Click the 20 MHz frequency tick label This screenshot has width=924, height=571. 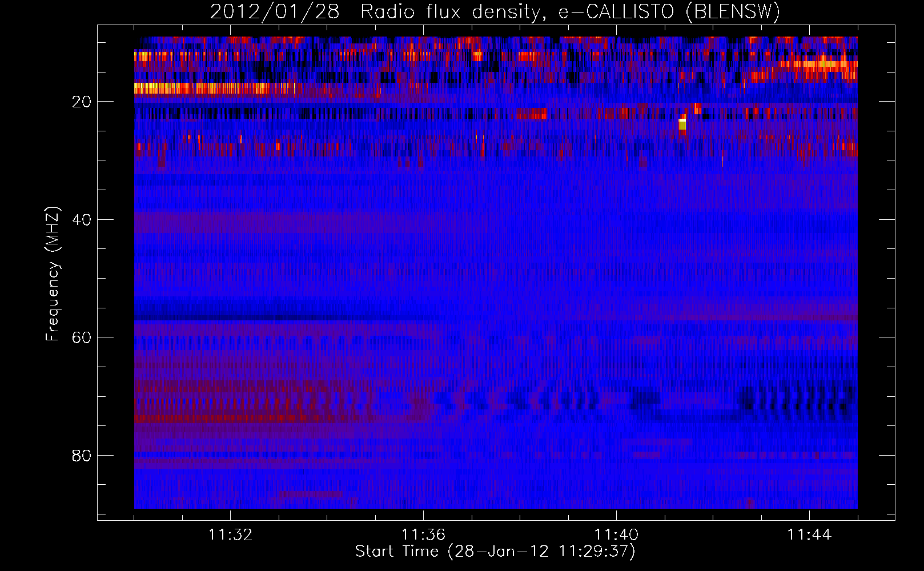point(82,102)
